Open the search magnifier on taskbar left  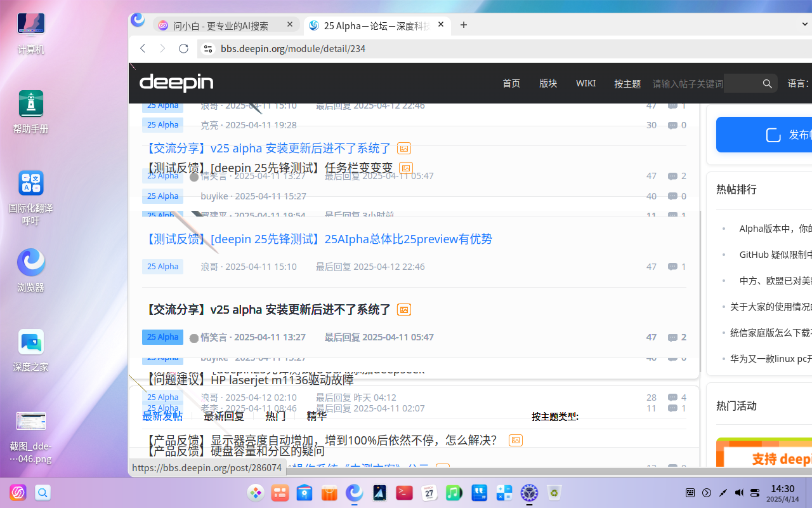point(43,493)
